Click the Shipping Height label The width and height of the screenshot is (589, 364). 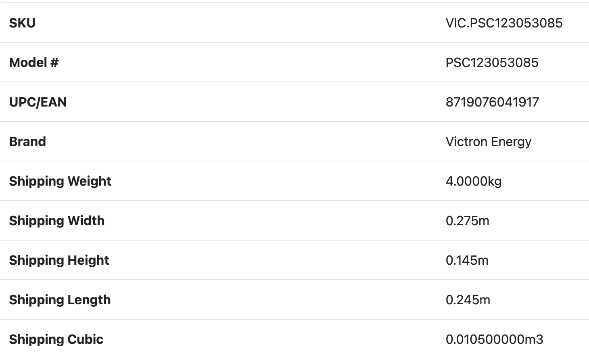[59, 260]
